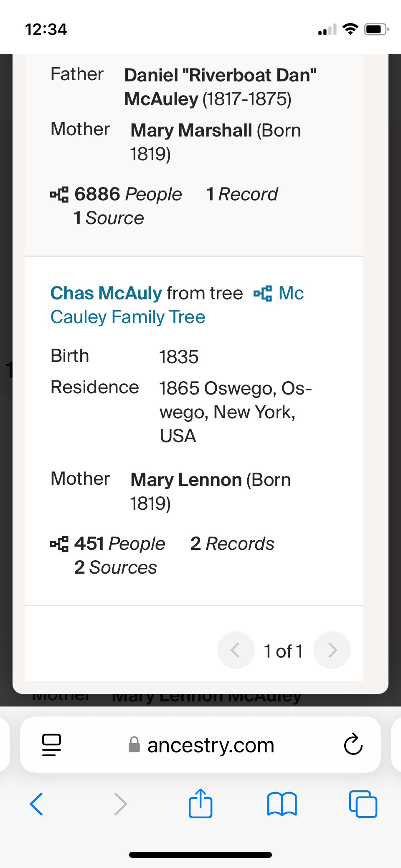Tap tree icon beside Mc Cauley Family Tree

click(263, 294)
